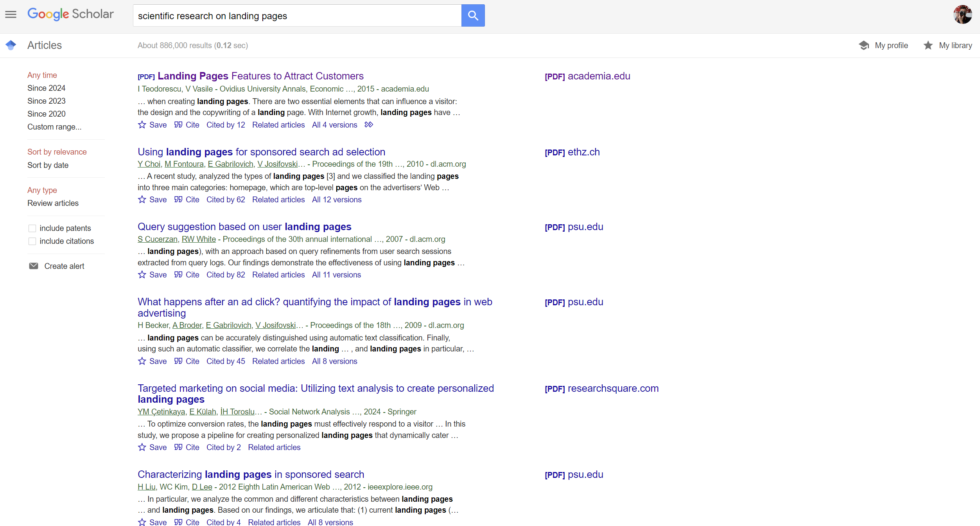980x526 pixels.
Task: Select Sort by date
Action: pos(48,165)
